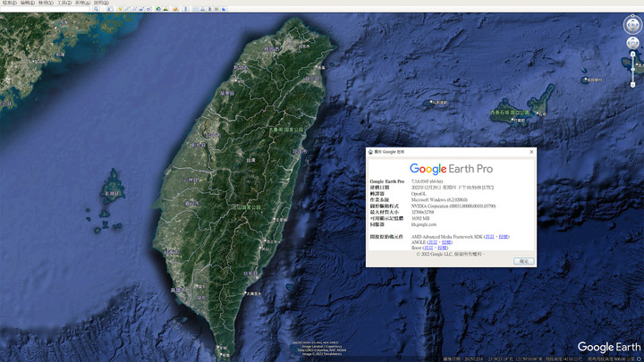The image size is (644, 362).
Task: Open the planets switcher icon
Action: coord(175,9)
